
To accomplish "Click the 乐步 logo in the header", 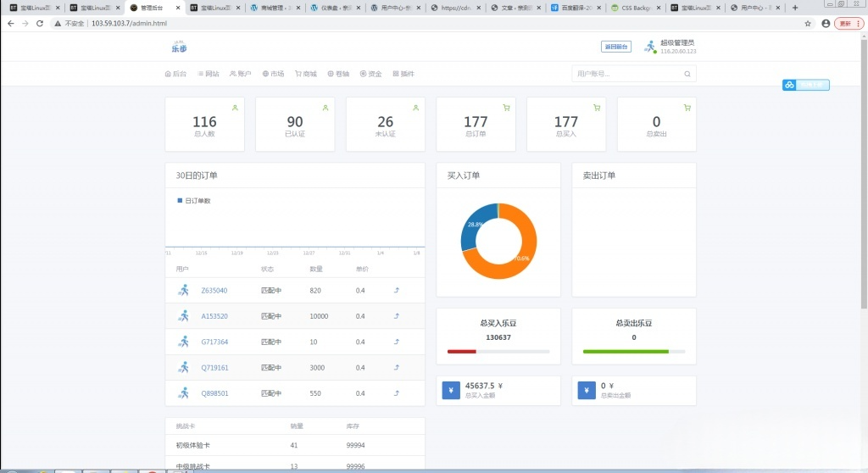I will tap(179, 47).
